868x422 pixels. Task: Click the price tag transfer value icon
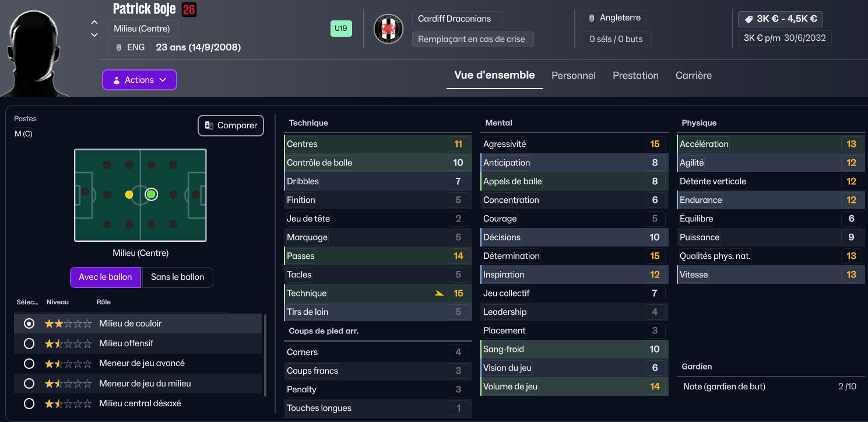coord(748,19)
